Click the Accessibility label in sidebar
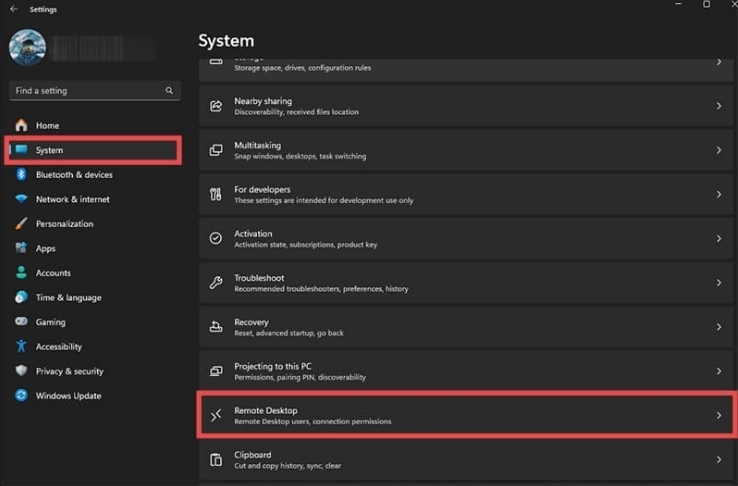Viewport: 738px width, 486px height. pos(59,347)
